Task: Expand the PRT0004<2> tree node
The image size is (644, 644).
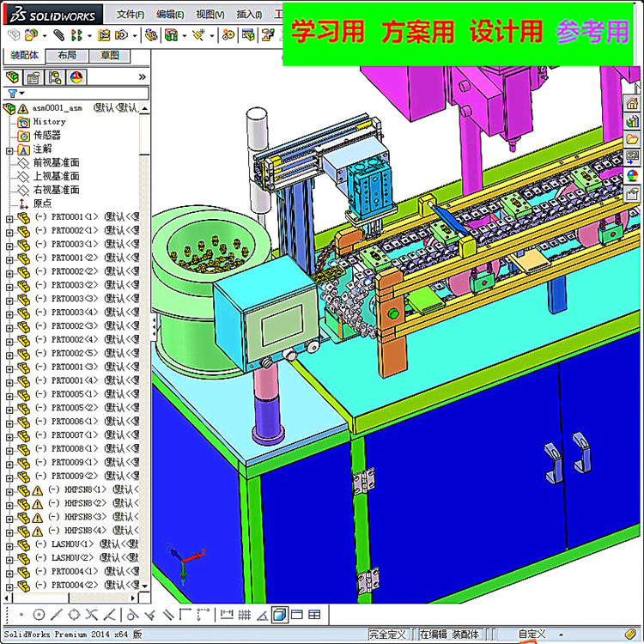Action: [9, 587]
